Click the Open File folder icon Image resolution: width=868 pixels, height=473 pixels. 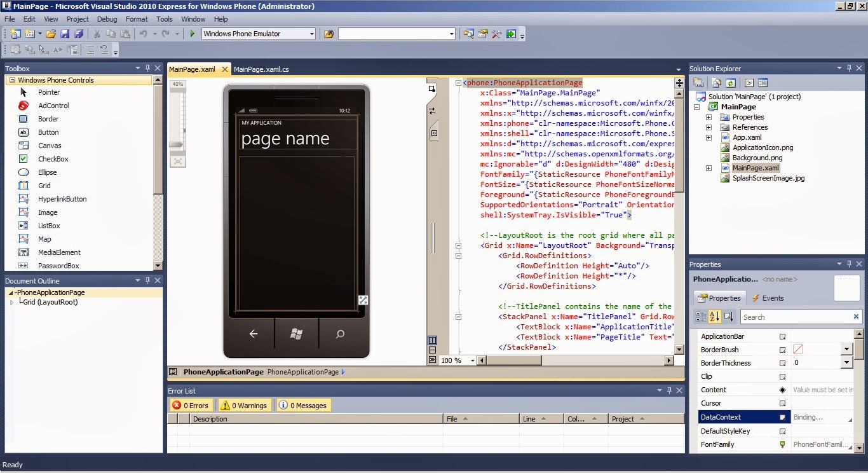click(x=51, y=34)
